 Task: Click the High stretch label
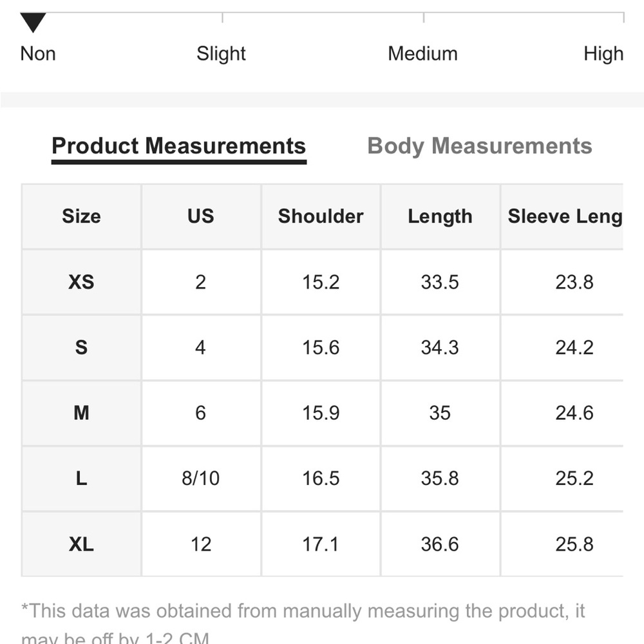click(x=603, y=54)
